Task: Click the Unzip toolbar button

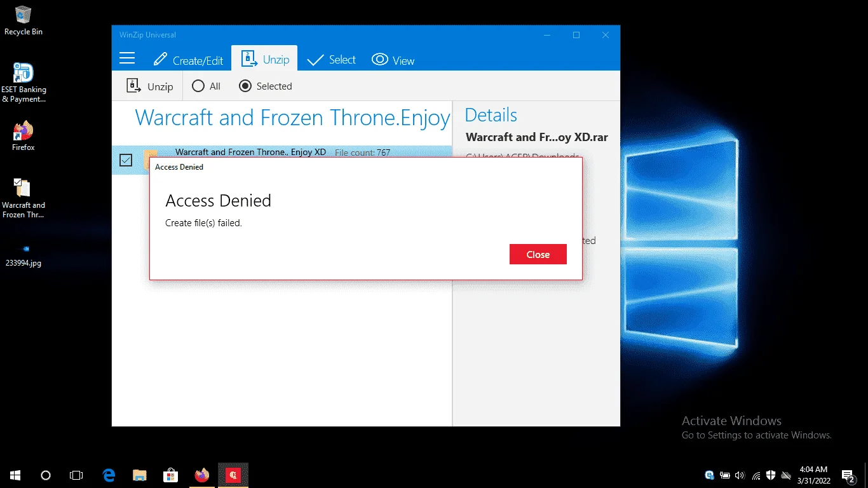Action: pos(150,86)
